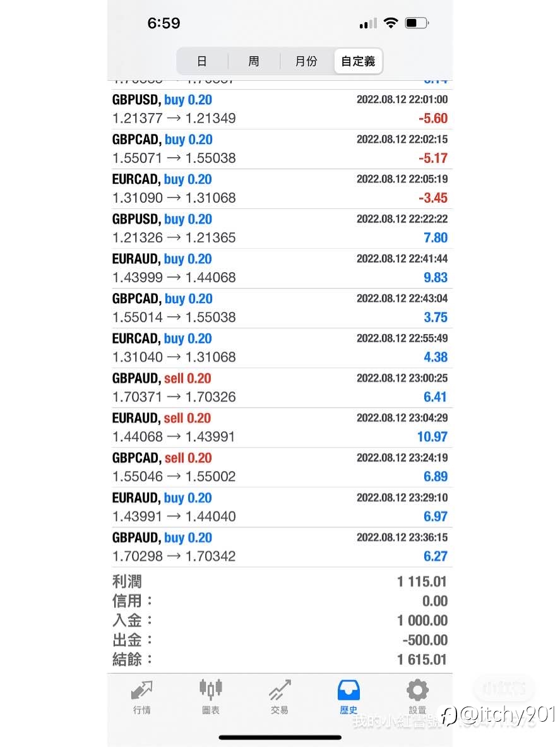Tap the 結餘 balance 1 615.01 summary row
The image size is (560, 747).
pyautogui.click(x=280, y=660)
